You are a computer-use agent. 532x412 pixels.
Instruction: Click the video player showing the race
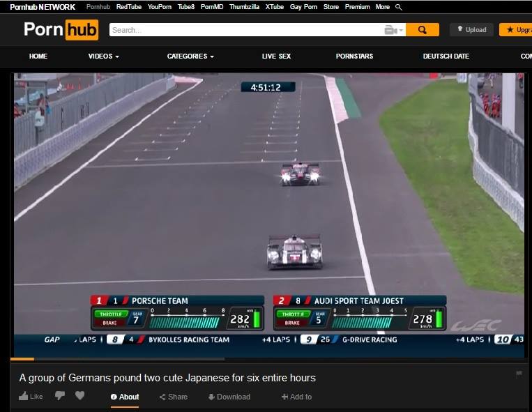269,215
